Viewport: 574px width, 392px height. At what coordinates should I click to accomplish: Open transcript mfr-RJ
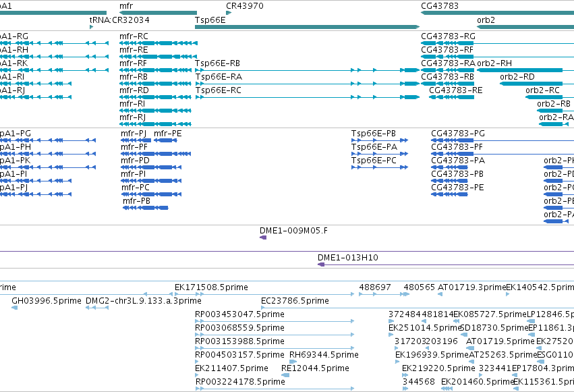coord(155,124)
